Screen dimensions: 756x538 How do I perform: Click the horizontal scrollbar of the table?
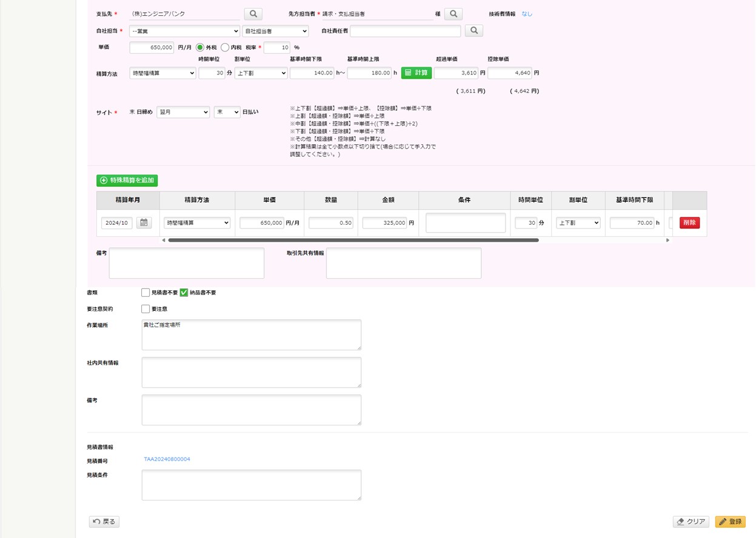click(353, 241)
